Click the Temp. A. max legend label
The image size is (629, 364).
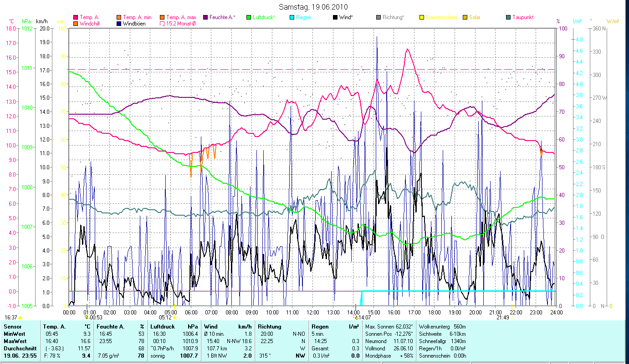click(x=181, y=17)
